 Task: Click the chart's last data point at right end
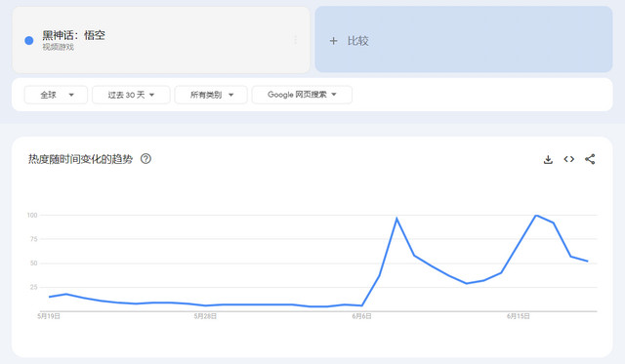click(x=588, y=262)
